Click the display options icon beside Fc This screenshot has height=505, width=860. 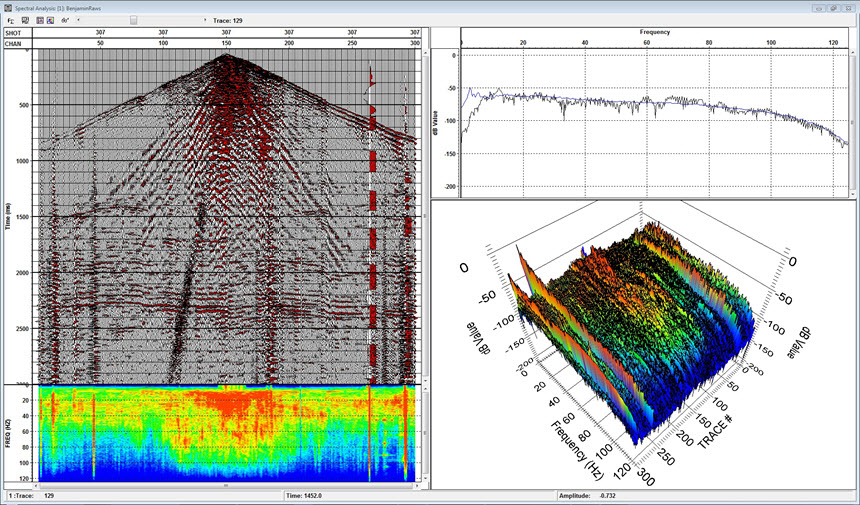pos(25,20)
